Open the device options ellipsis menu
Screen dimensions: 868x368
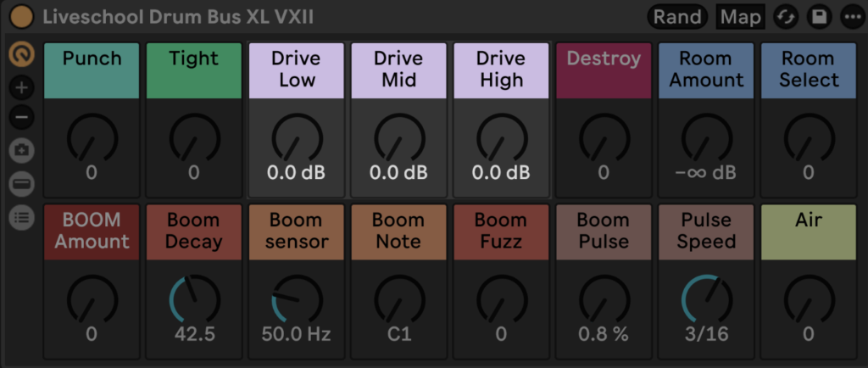click(851, 17)
